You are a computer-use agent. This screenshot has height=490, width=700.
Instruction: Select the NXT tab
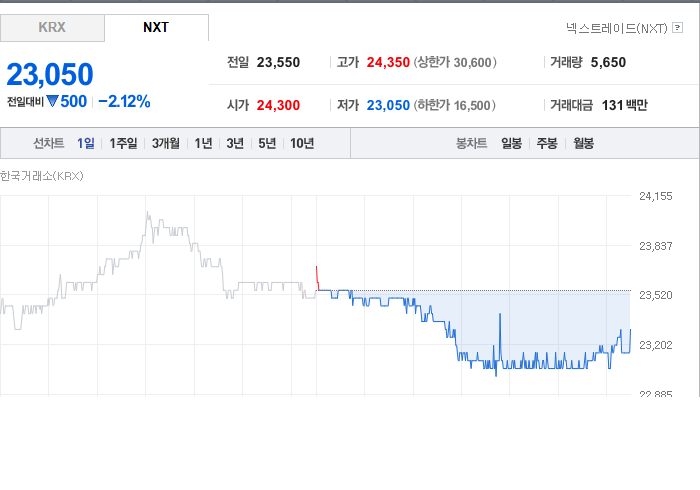(x=156, y=28)
